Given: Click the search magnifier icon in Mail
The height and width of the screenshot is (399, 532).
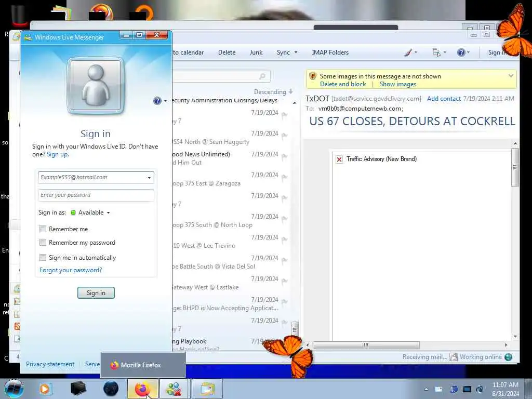Looking at the screenshot, I should 262,76.
